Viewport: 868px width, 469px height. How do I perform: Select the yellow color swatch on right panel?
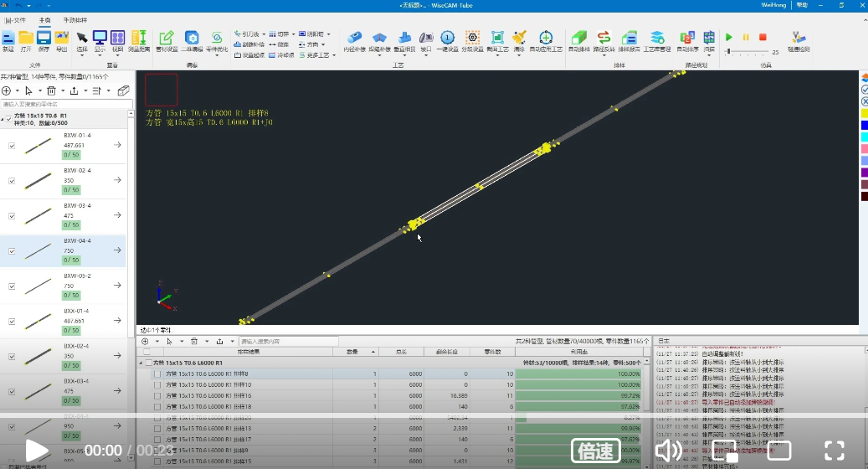tap(864, 113)
